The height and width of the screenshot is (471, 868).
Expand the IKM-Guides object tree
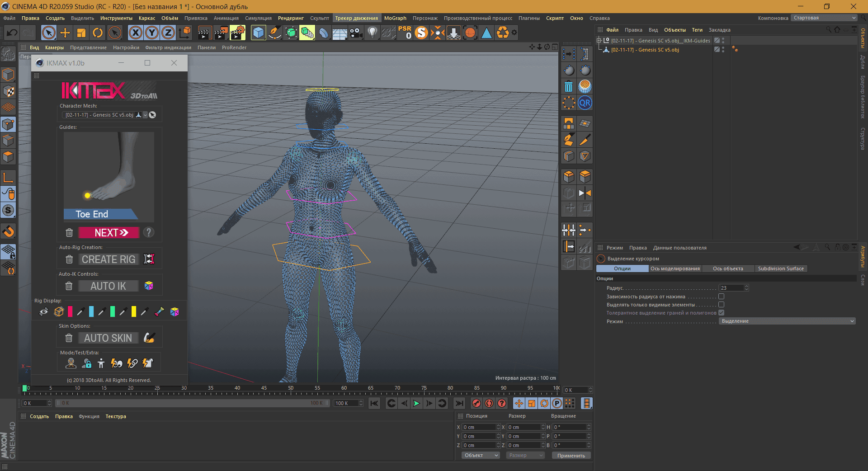[599, 41]
